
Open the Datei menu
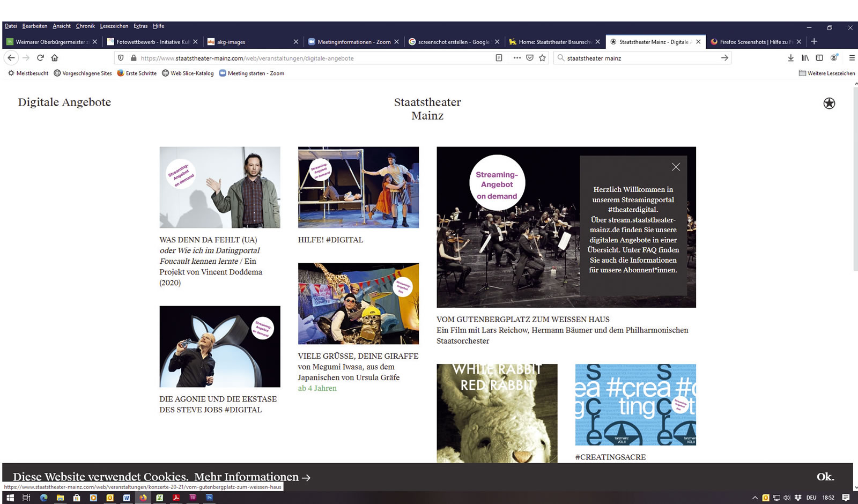(11, 26)
